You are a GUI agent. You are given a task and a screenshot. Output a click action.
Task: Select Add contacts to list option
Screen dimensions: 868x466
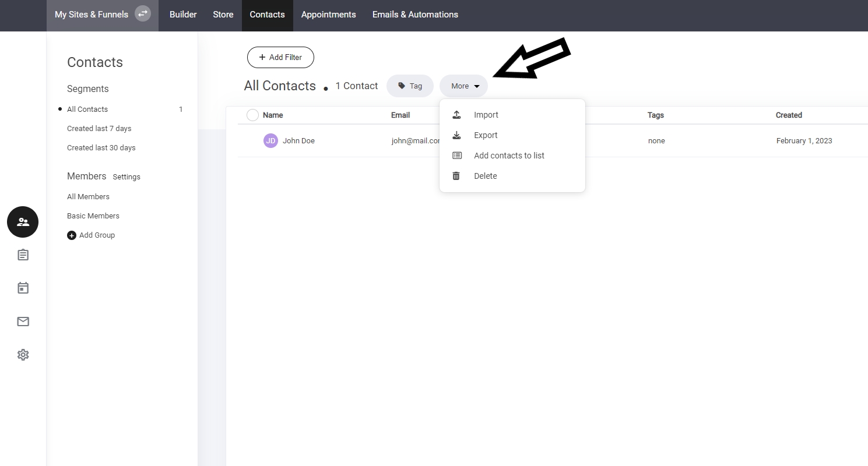[x=508, y=156]
